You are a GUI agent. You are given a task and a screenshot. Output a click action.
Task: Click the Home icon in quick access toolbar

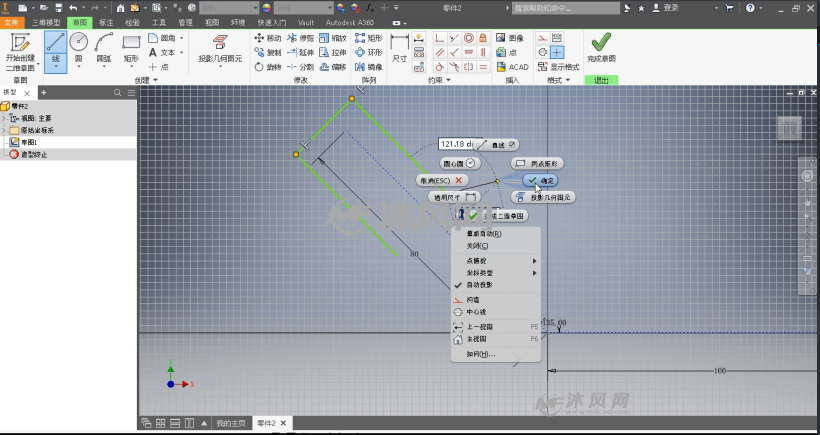click(x=120, y=8)
